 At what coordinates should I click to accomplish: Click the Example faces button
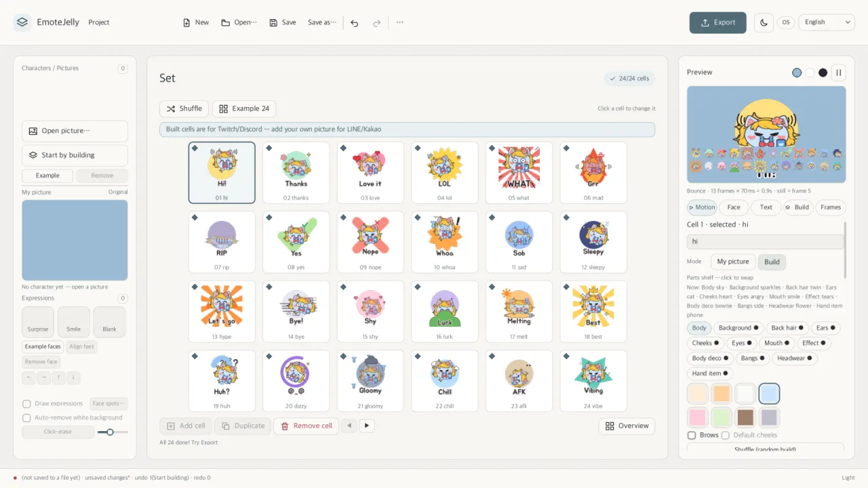pos(43,346)
